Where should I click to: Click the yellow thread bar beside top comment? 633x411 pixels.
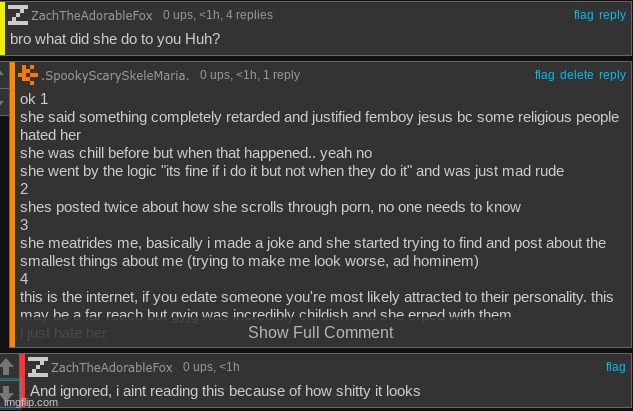(3, 28)
